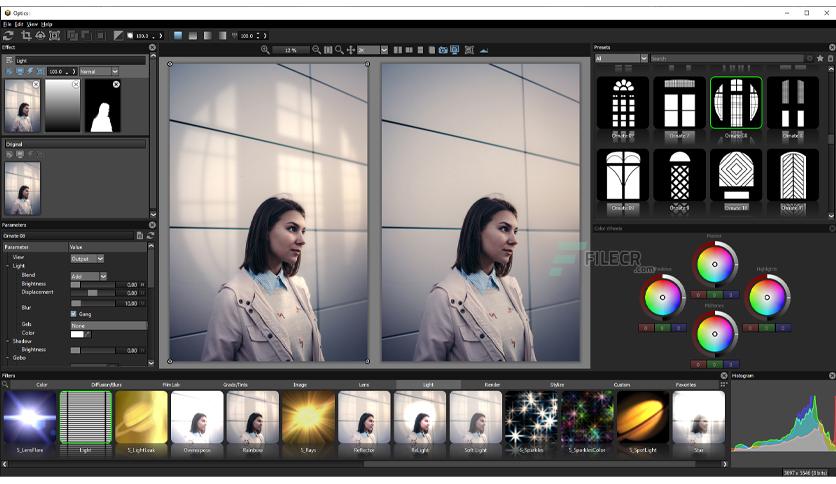
Task: Select the Crop tool in toolbar
Action: point(26,36)
